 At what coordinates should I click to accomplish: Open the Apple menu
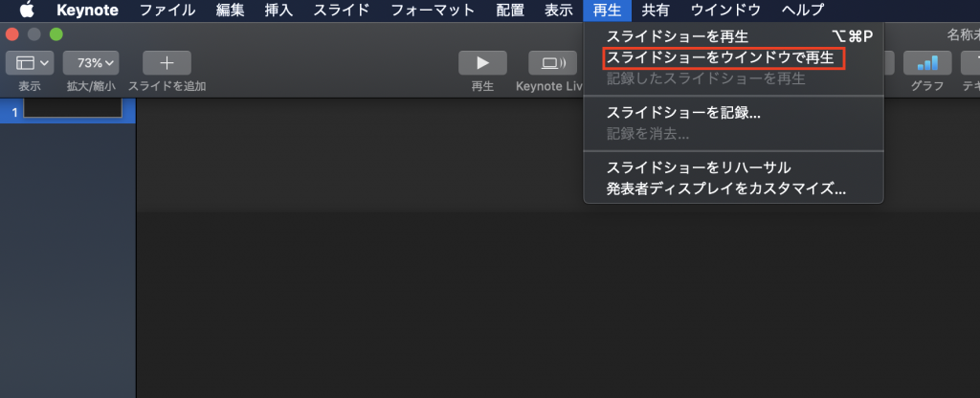click(x=27, y=10)
